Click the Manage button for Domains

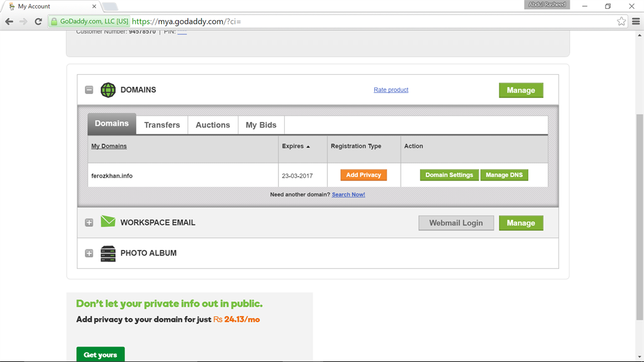point(521,90)
